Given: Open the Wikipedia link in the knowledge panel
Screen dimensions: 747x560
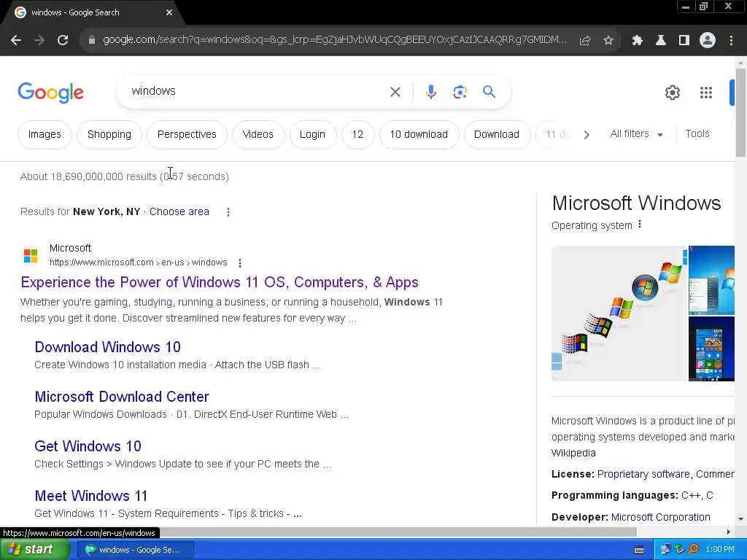Looking at the screenshot, I should click(573, 453).
